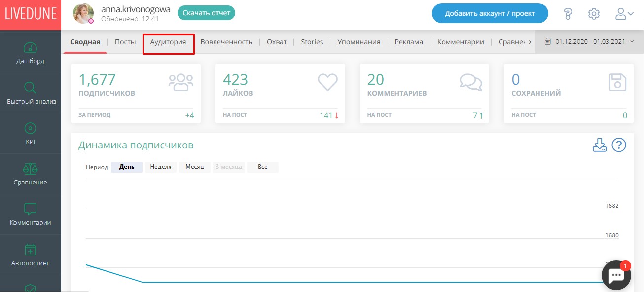Select the Месяц period option
Viewport: 644px width, 292px height.
(195, 167)
